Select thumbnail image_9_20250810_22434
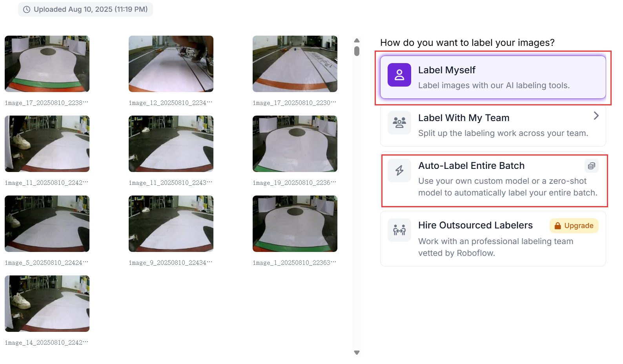Viewport: 623px width, 364px height. (171, 224)
